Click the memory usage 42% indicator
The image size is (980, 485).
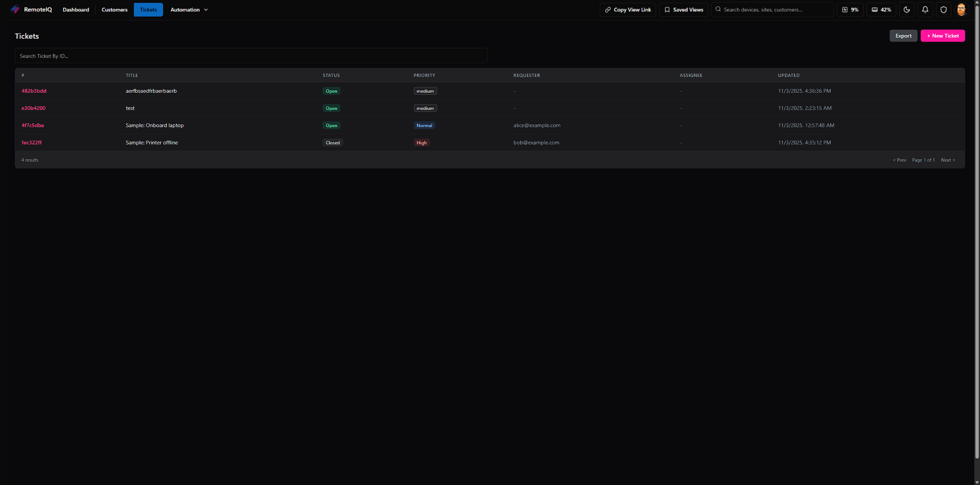pyautogui.click(x=881, y=10)
